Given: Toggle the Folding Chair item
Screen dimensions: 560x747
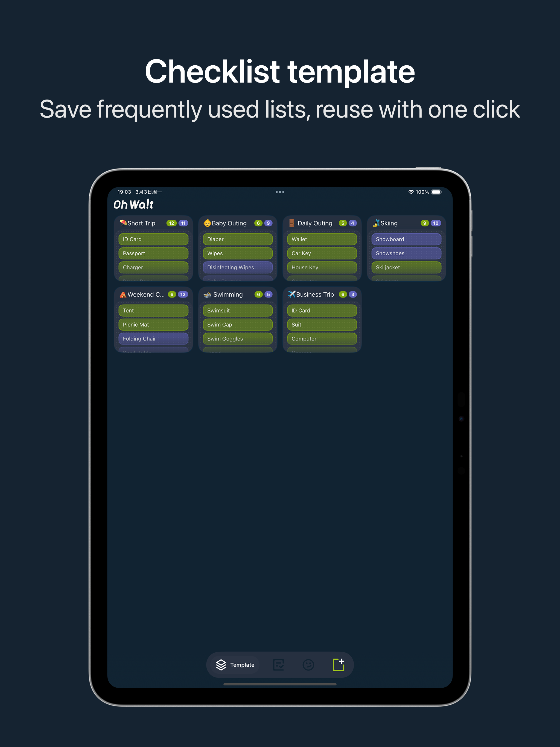Looking at the screenshot, I should coord(153,339).
